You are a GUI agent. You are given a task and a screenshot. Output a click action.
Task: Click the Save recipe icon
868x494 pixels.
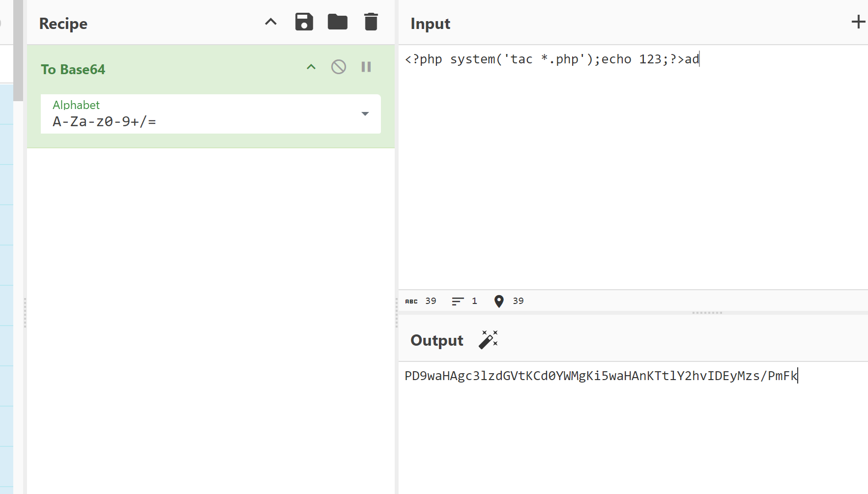(304, 22)
